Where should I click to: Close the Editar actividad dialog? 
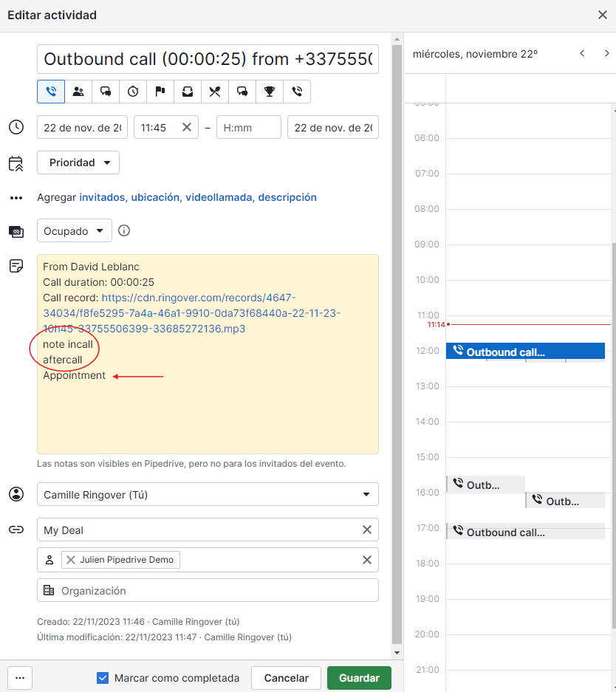click(602, 15)
